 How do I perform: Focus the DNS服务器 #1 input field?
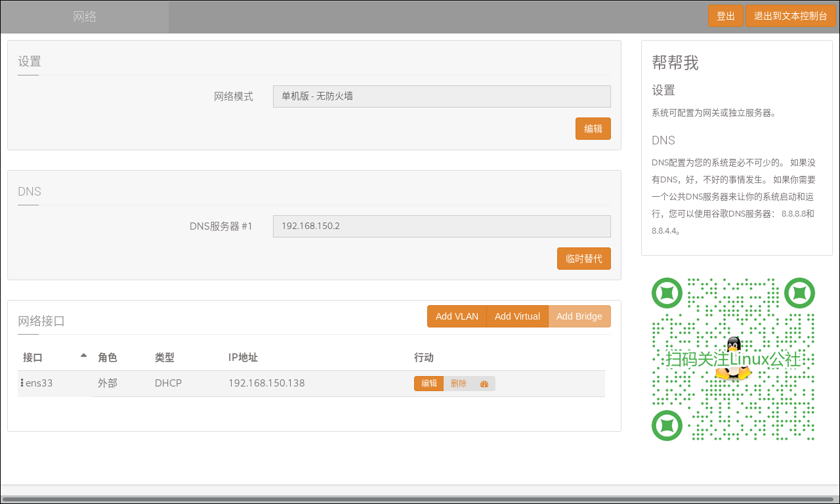pos(441,226)
